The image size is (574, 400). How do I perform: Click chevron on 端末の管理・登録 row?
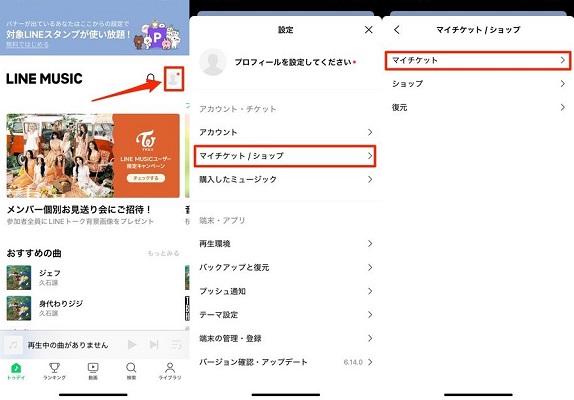pyautogui.click(x=370, y=339)
